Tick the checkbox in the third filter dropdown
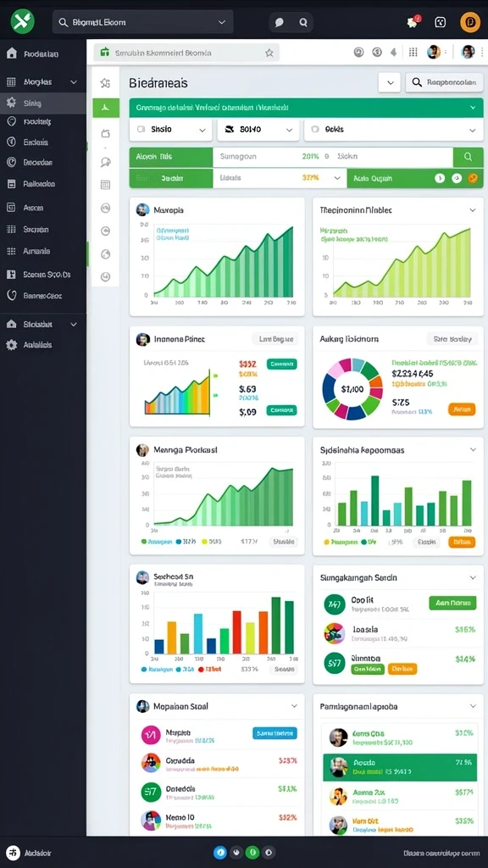 [x=315, y=129]
